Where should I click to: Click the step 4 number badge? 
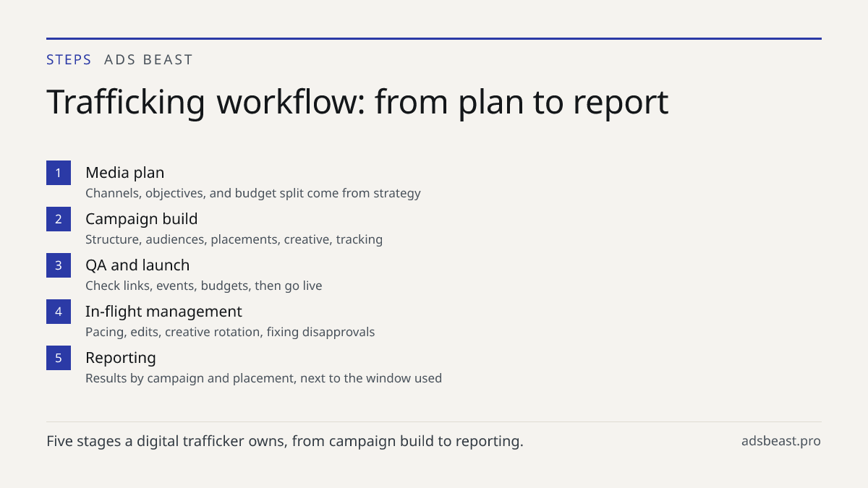click(x=59, y=312)
